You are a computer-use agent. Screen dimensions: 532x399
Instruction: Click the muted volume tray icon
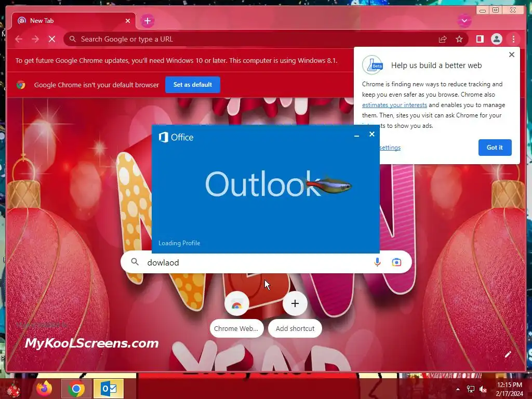point(483,389)
